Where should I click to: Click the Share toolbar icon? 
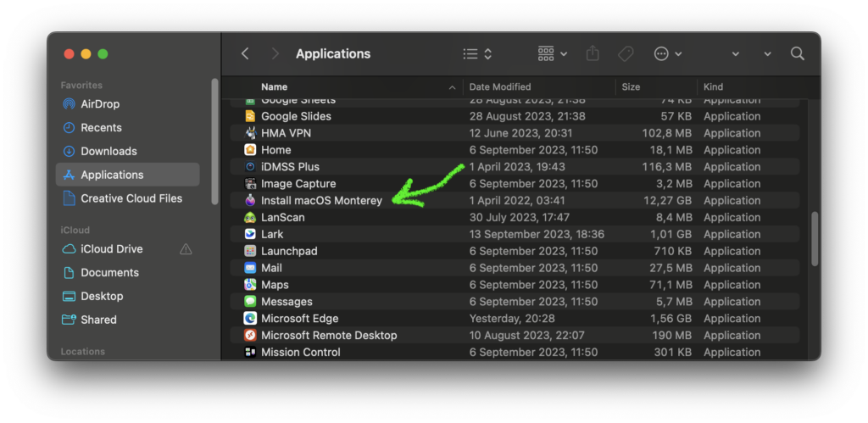tap(593, 53)
